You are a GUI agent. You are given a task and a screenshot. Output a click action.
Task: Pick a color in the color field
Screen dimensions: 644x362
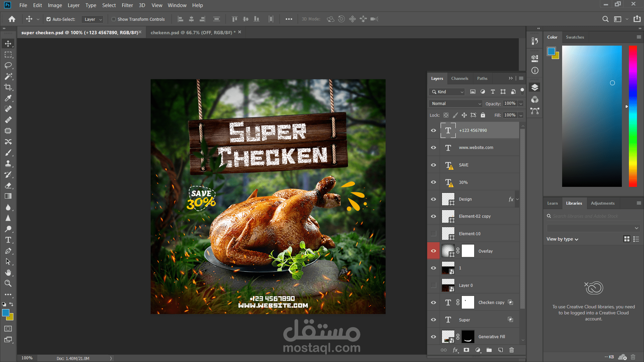pos(592,116)
